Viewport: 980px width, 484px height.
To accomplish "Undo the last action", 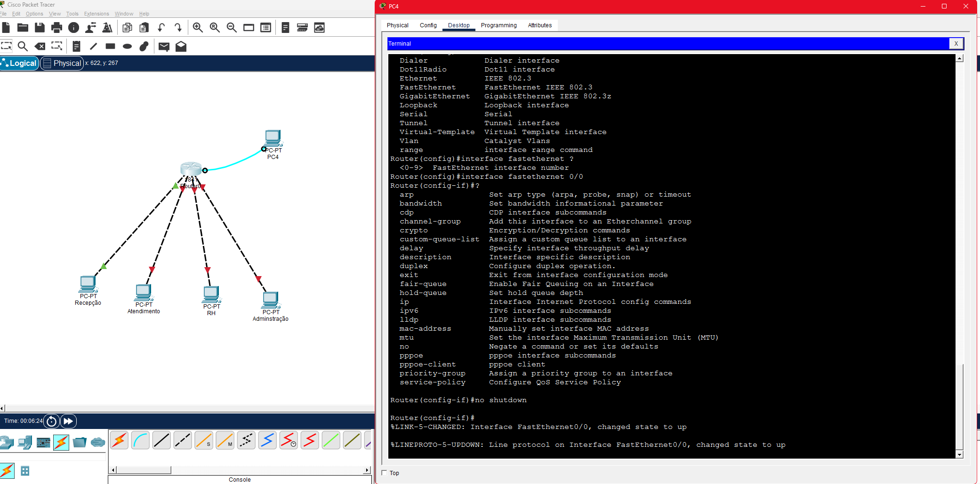I will 161,28.
